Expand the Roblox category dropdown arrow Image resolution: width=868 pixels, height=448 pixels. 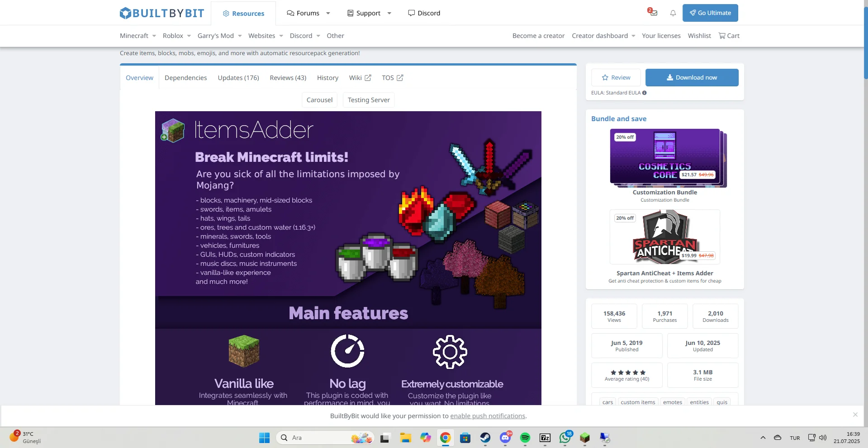(189, 36)
